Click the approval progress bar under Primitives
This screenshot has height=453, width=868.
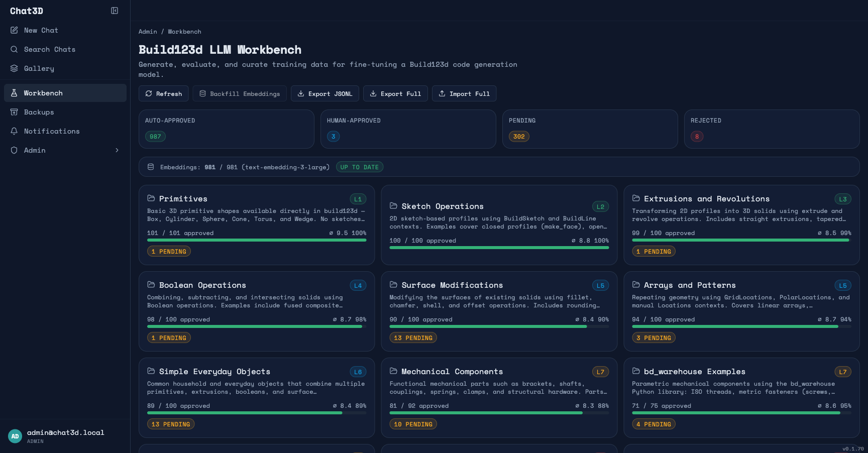pyautogui.click(x=257, y=240)
